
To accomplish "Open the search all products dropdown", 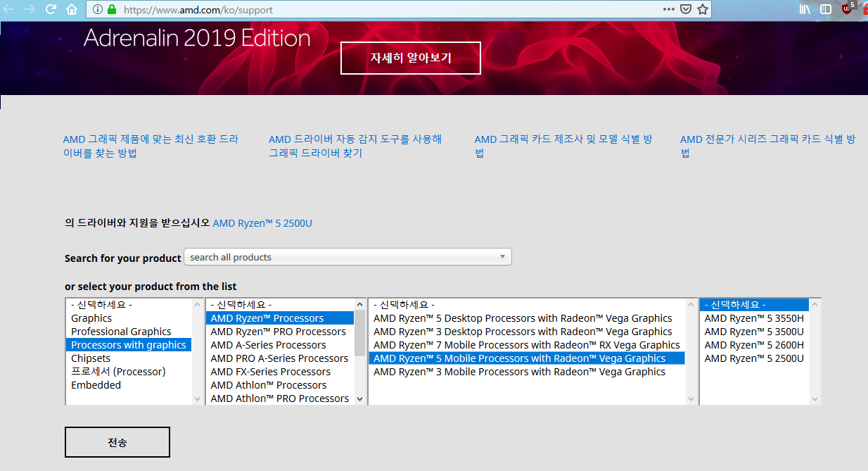I will pos(347,257).
